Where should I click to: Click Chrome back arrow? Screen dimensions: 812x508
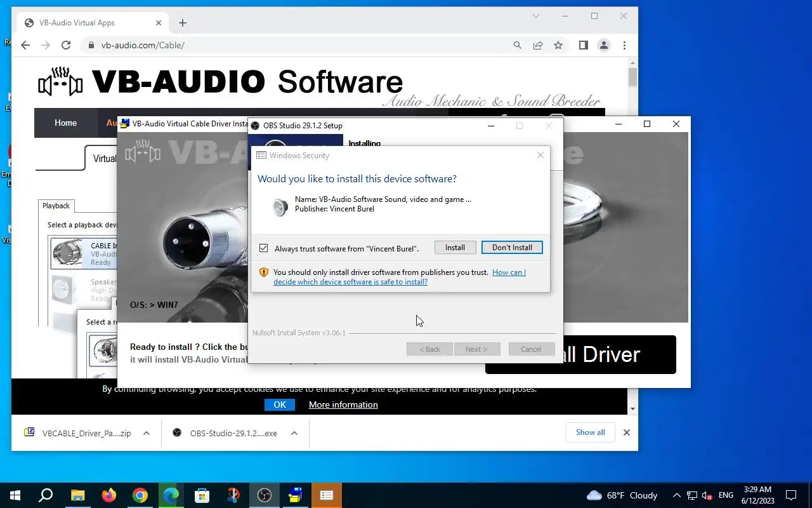25,45
